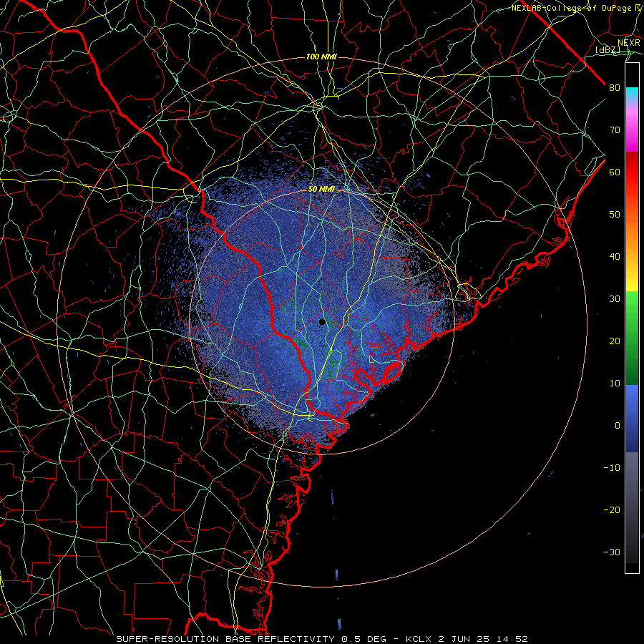Select the 20 value on the dBZ scale
The height and width of the screenshot is (644, 644).
tap(615, 341)
